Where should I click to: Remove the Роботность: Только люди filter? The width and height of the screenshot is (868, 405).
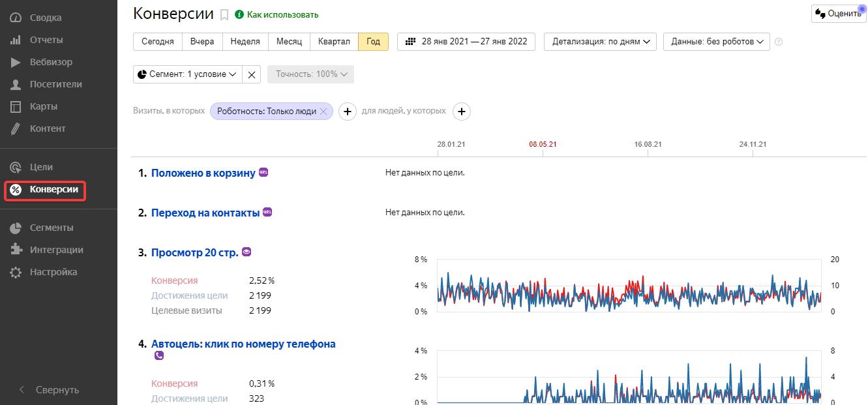click(322, 112)
